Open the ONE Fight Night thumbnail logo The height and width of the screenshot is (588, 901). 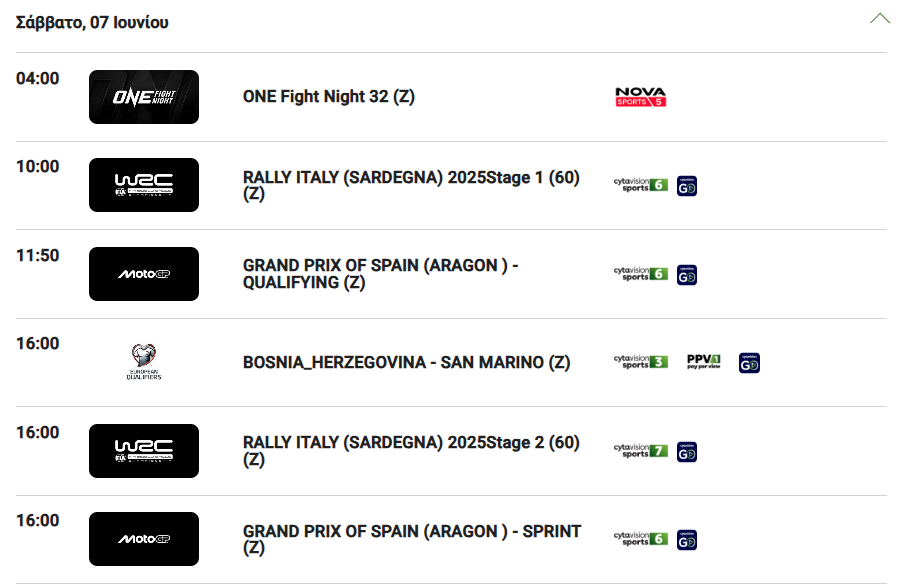144,97
